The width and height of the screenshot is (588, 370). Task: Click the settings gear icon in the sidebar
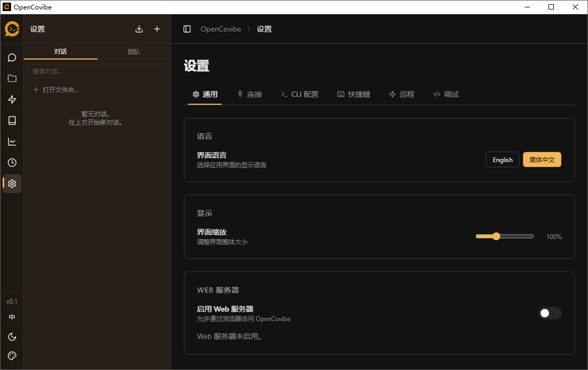12,184
